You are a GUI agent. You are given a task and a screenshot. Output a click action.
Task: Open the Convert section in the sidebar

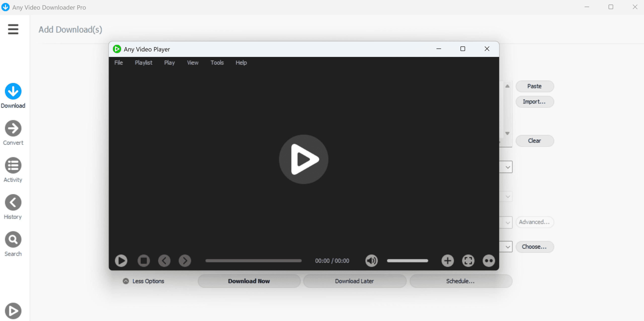(x=13, y=128)
